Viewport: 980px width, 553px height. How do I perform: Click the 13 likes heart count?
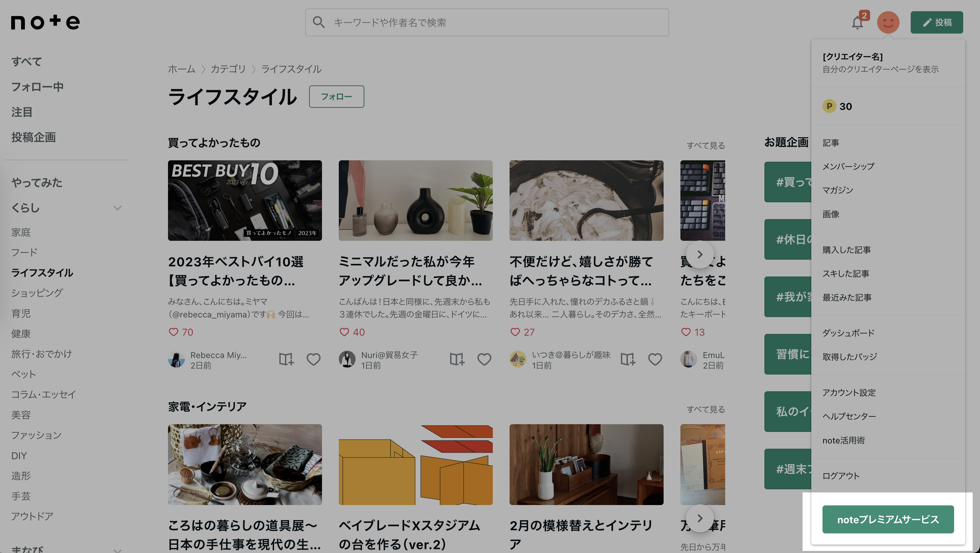pos(693,332)
